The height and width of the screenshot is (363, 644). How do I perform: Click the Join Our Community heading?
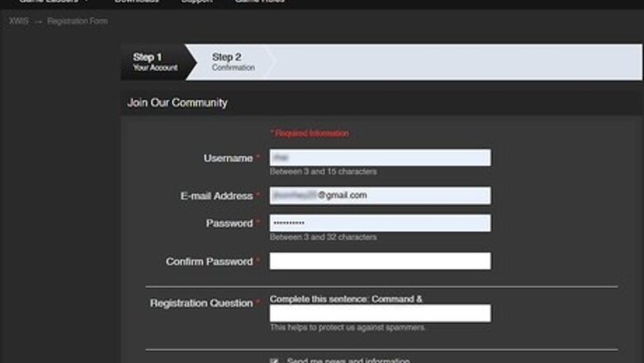tap(177, 103)
